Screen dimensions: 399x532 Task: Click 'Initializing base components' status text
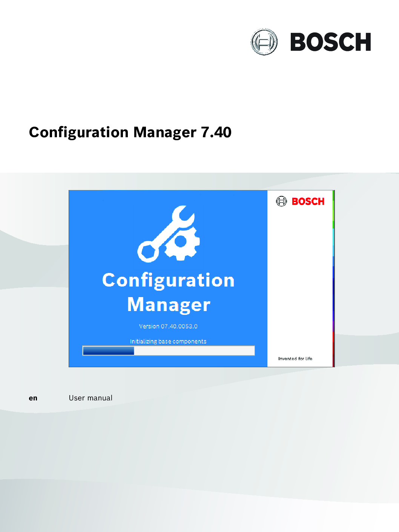[168, 341]
